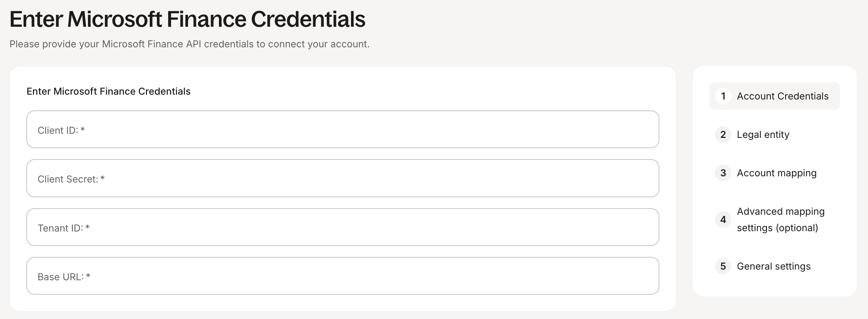Open the Account Credentials step
Image resolution: width=868 pixels, height=319 pixels.
click(x=783, y=96)
